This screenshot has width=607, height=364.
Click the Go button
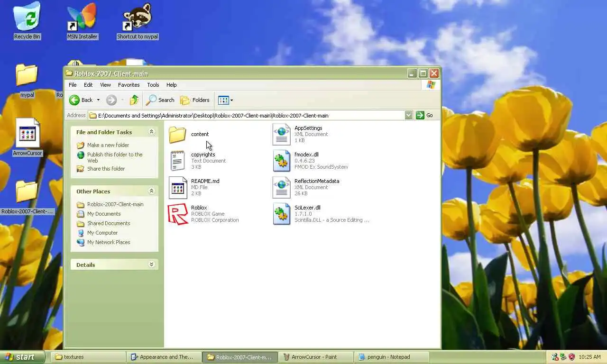pyautogui.click(x=424, y=115)
